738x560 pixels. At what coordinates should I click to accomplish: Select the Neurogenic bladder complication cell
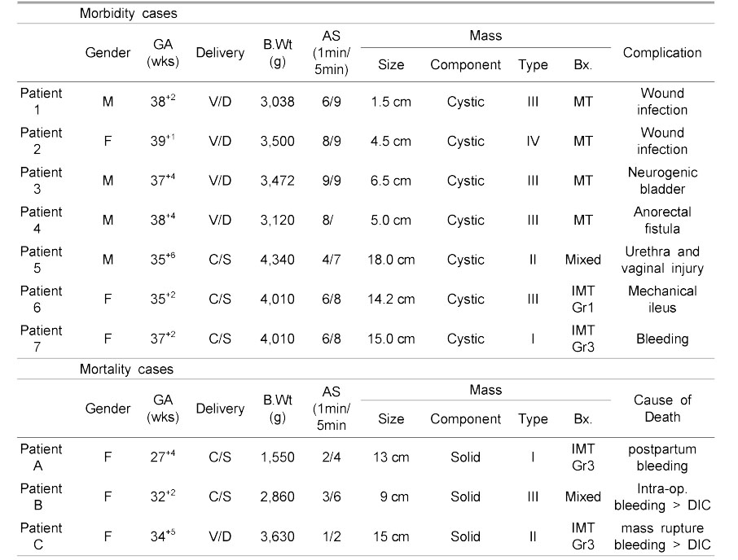click(x=661, y=181)
